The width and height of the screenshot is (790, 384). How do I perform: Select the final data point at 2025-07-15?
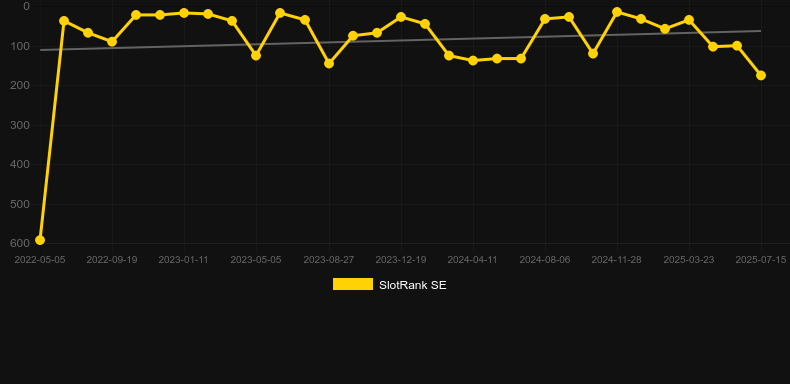click(x=761, y=75)
